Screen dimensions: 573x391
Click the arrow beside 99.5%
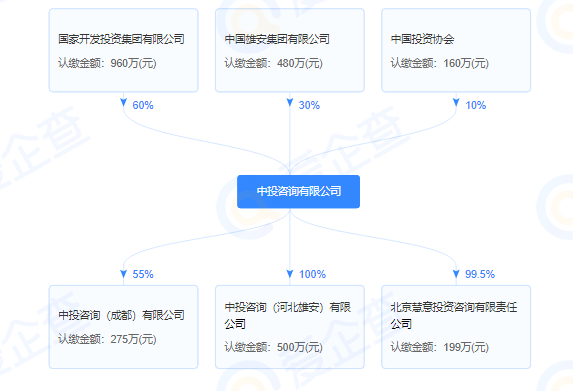coord(456,274)
